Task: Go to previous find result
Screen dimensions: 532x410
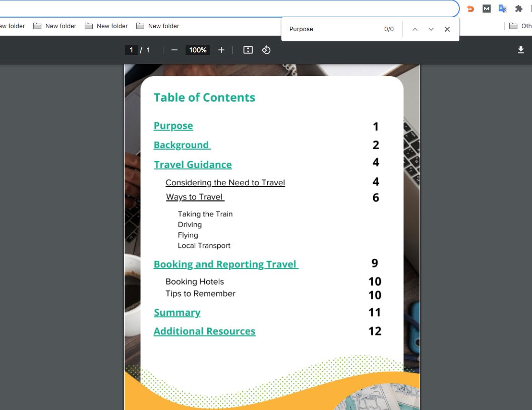Action: coord(415,29)
